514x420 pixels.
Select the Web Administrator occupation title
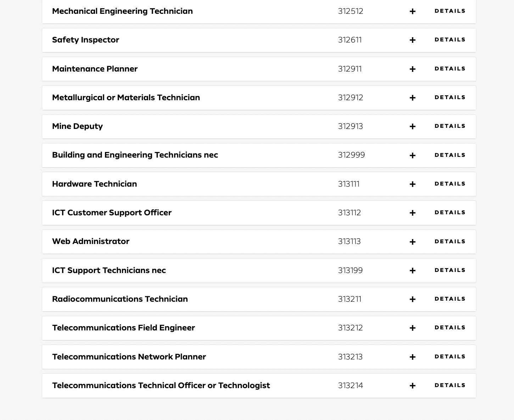[x=91, y=241]
